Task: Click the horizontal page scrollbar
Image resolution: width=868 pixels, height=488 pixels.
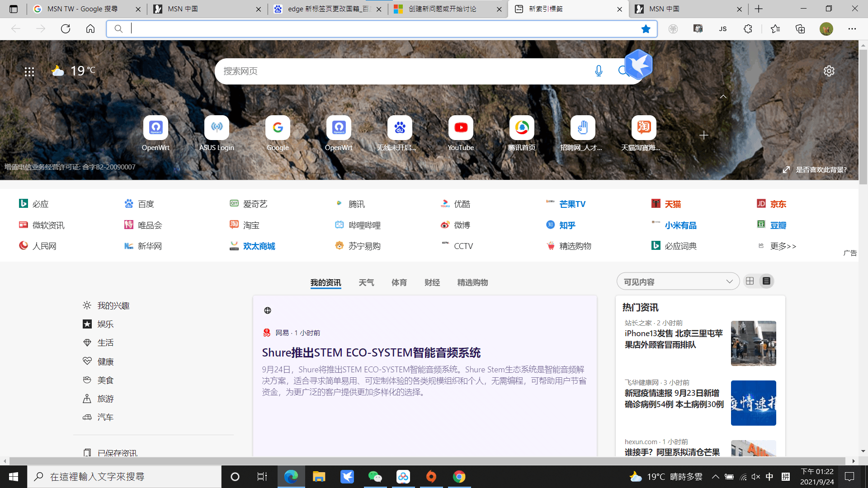Action: point(427,461)
